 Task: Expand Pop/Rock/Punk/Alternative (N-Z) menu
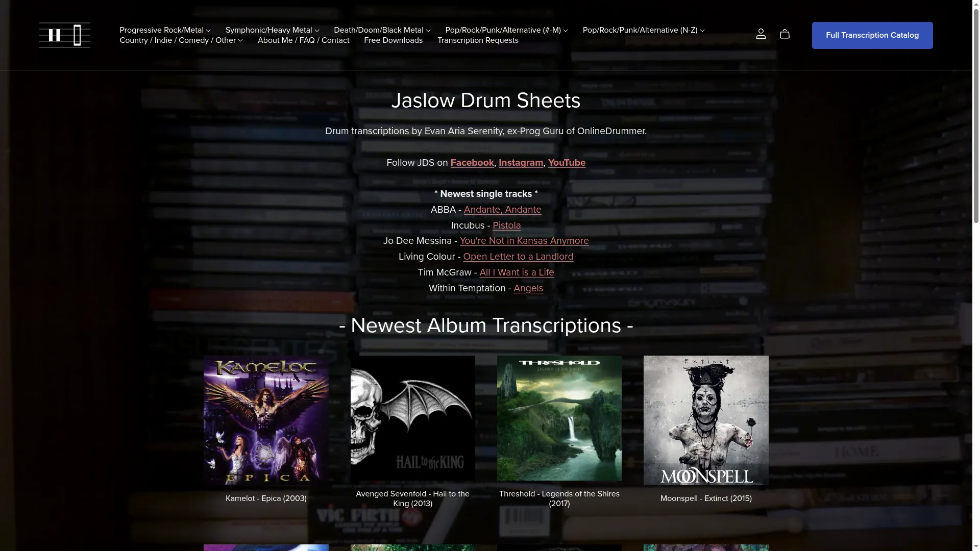click(644, 30)
